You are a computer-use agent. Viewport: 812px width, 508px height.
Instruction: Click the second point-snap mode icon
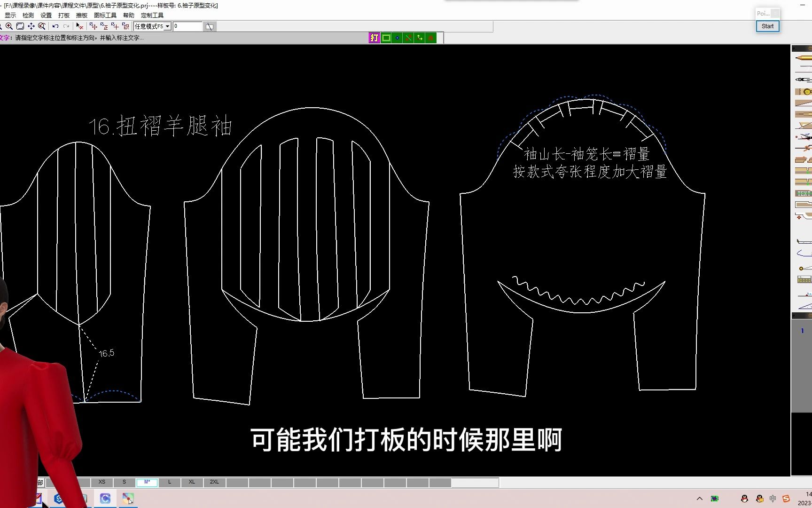104,26
